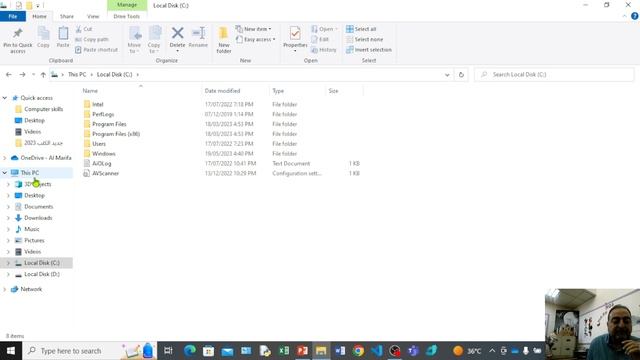
Task: Pin the folder to Quick access
Action: (x=18, y=40)
